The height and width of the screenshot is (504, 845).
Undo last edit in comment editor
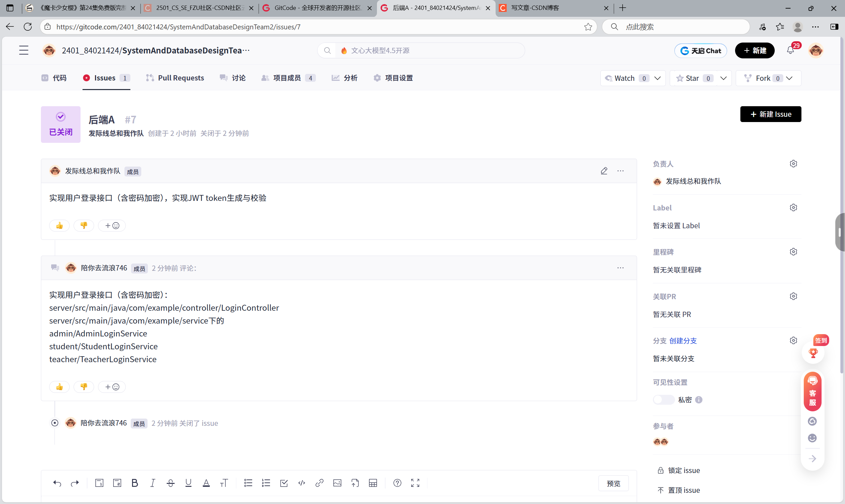click(x=57, y=483)
